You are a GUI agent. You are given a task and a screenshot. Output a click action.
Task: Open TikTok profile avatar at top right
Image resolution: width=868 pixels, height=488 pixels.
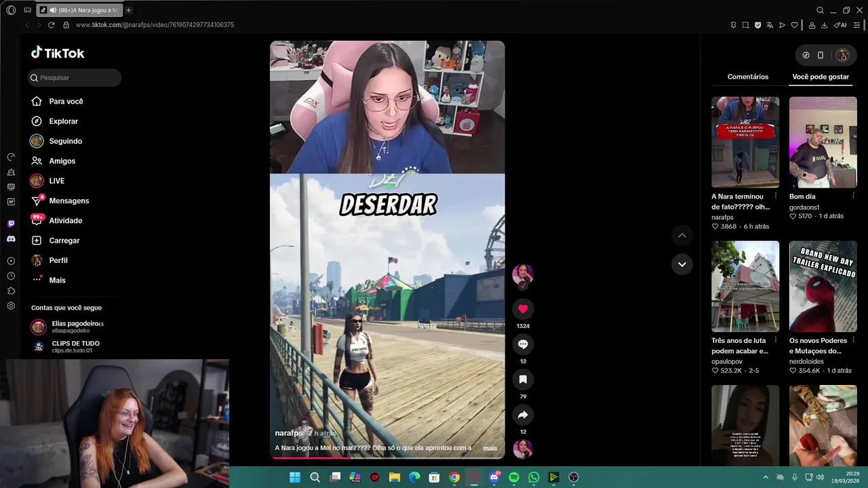(x=842, y=56)
